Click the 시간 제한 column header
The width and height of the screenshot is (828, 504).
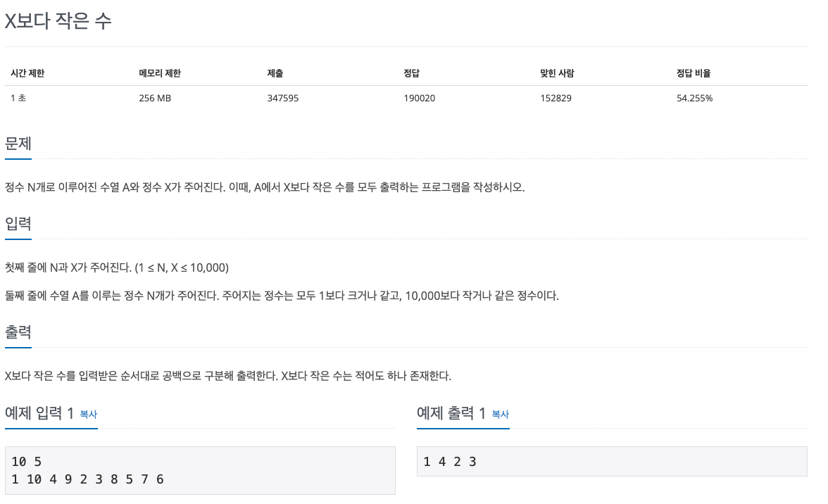point(27,73)
